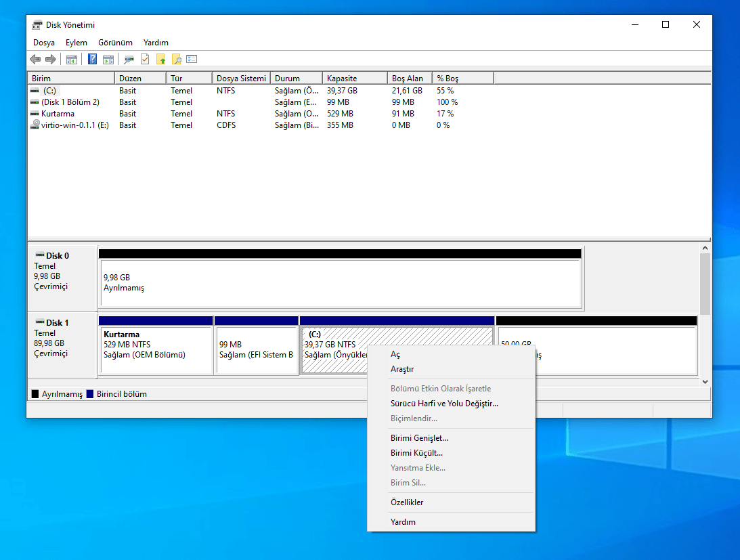Open the Dosya menu

pyautogui.click(x=44, y=43)
